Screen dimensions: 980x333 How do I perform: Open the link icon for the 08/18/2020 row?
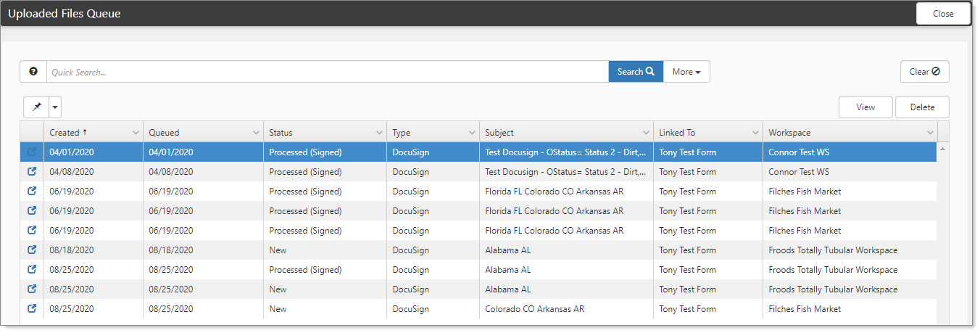(x=32, y=250)
